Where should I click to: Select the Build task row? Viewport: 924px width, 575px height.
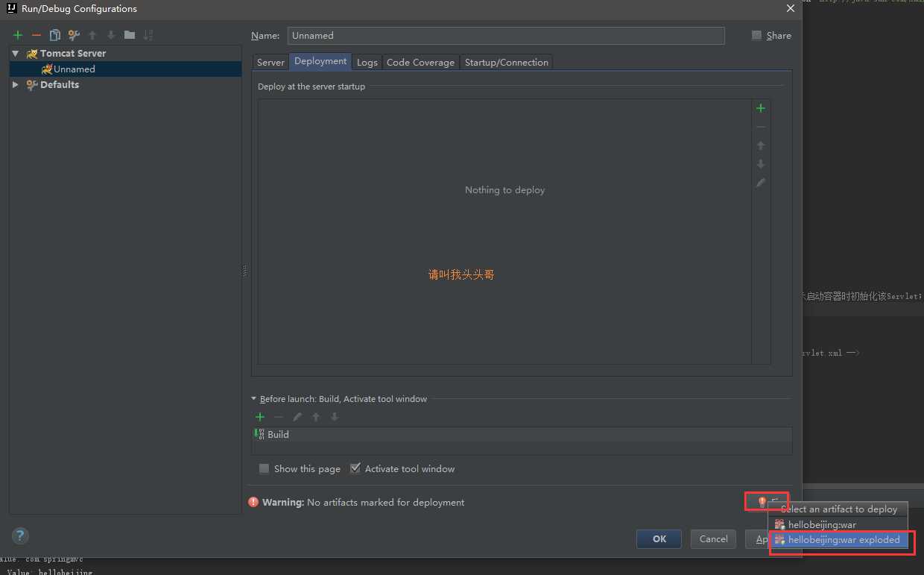(522, 434)
